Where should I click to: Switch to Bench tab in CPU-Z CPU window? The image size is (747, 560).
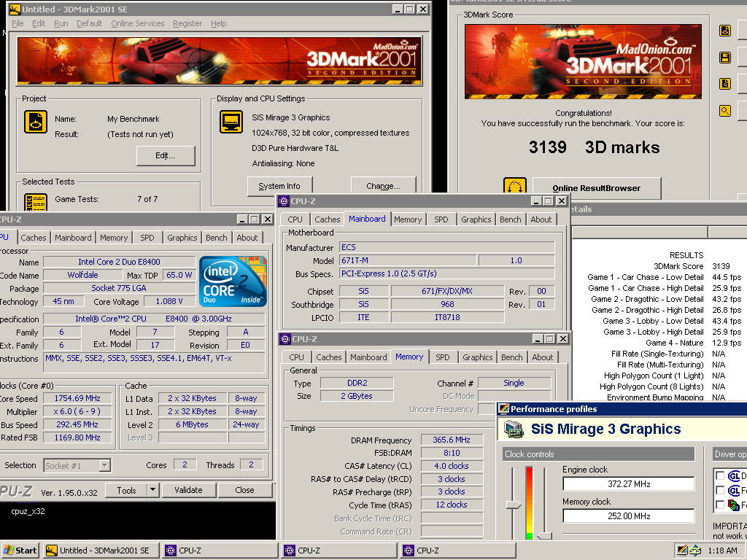(x=216, y=238)
